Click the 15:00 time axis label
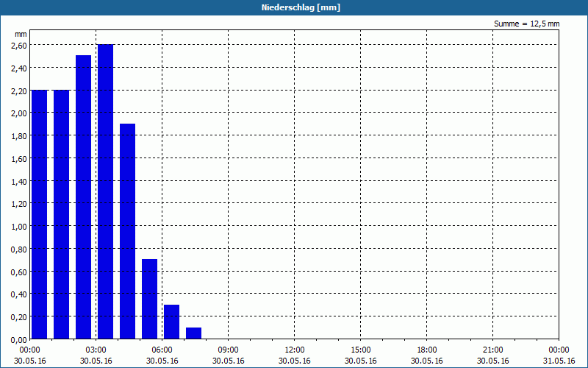The height and width of the screenshot is (368, 588). [x=360, y=350]
